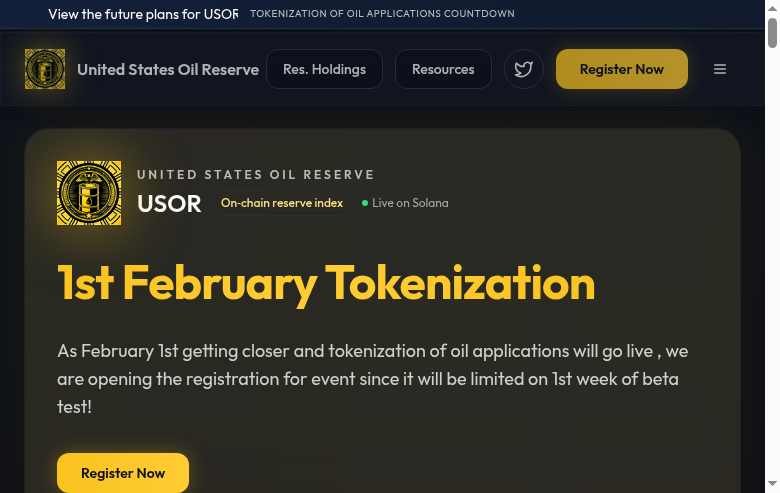Click the Tokenization of Oil Applications Countdown text
The width and height of the screenshot is (780, 493).
[x=382, y=14]
